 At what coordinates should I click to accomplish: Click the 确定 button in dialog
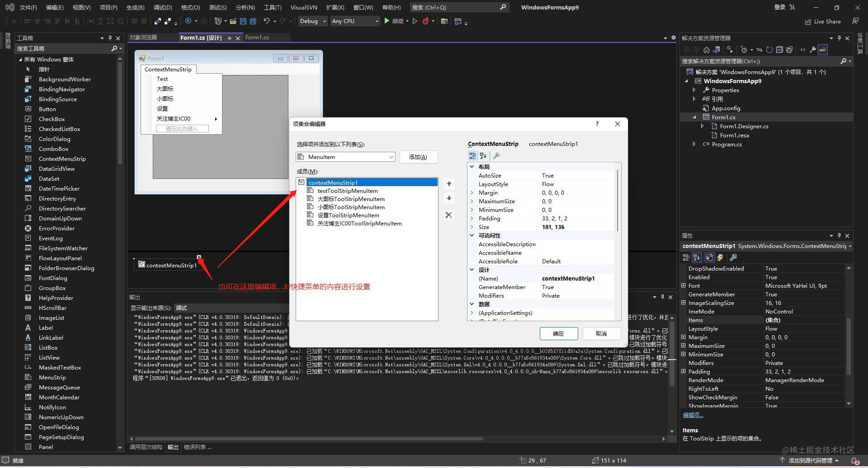tap(559, 334)
